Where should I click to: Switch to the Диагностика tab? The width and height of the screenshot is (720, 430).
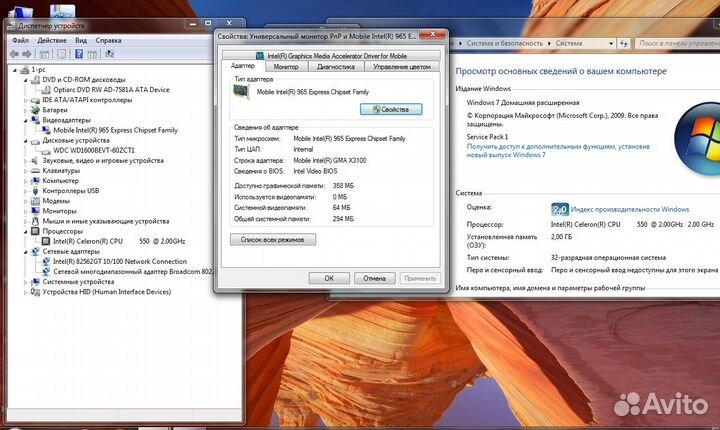tap(336, 67)
